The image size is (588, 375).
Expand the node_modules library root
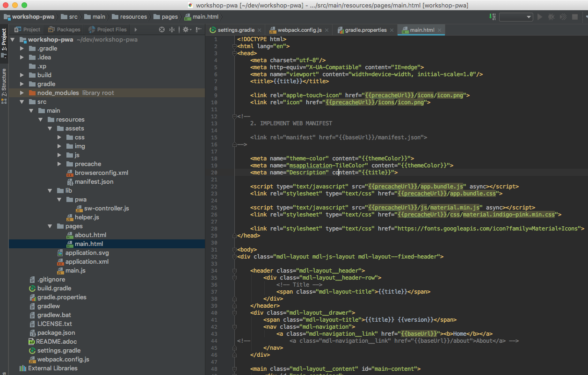tap(22, 93)
